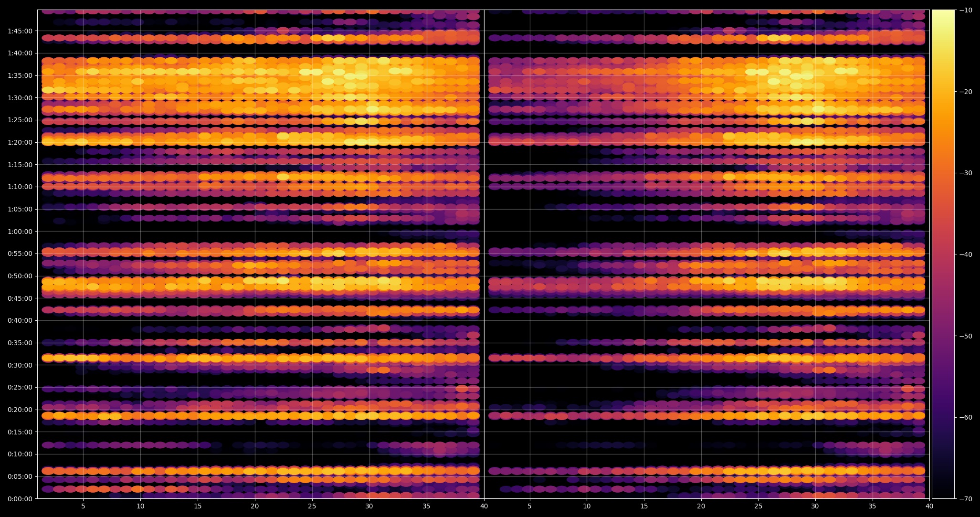Click the 0:15:00 y-axis tick label

pyautogui.click(x=20, y=432)
